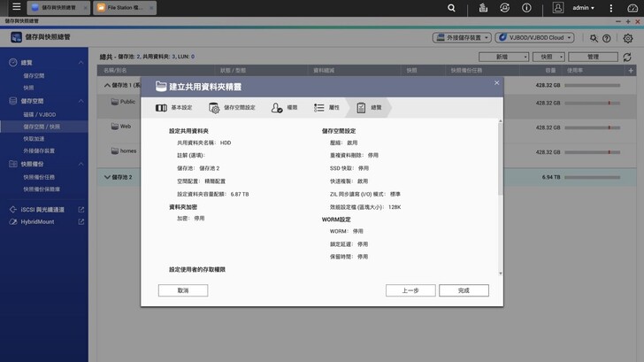
Task: Click the 完成 button
Action: click(x=464, y=290)
